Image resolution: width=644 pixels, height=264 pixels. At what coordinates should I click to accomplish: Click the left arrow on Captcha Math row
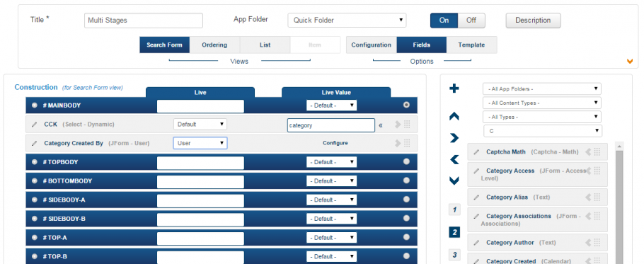coord(588,152)
